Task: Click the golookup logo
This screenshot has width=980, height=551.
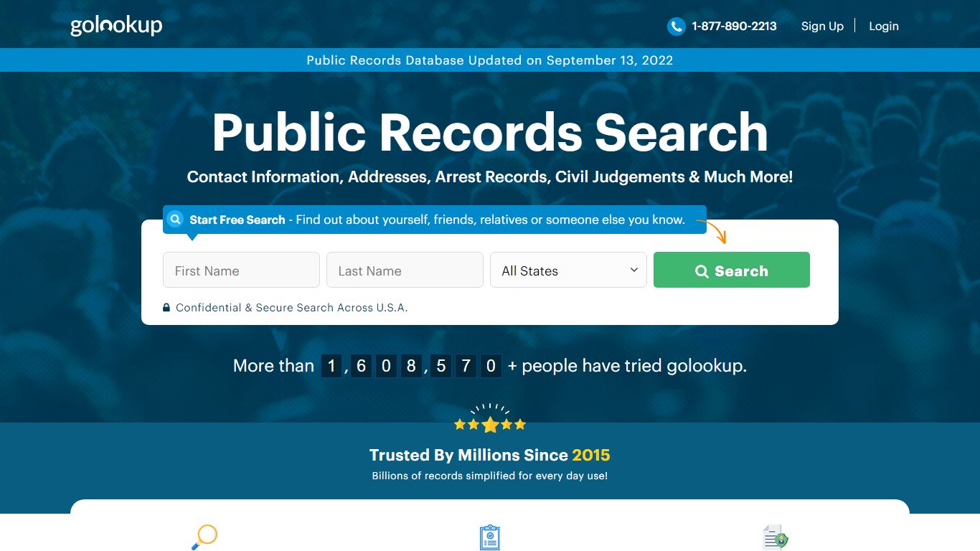Action: coord(116,26)
